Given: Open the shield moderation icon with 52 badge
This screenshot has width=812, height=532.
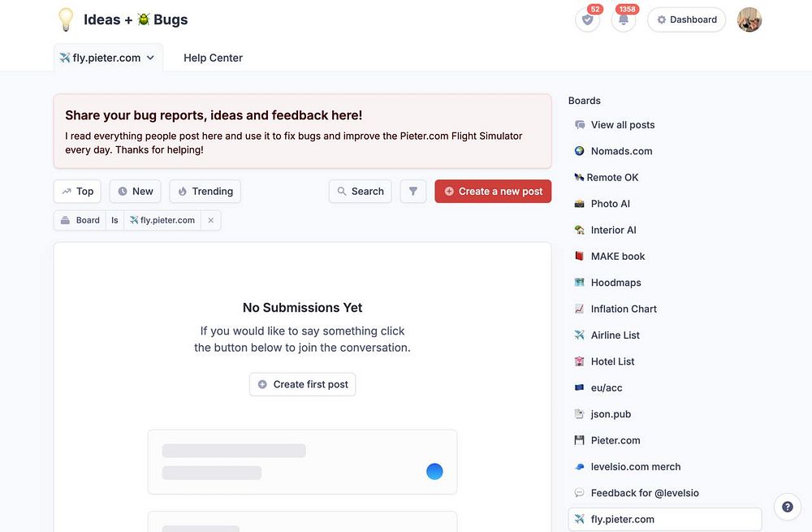Looking at the screenshot, I should [587, 19].
